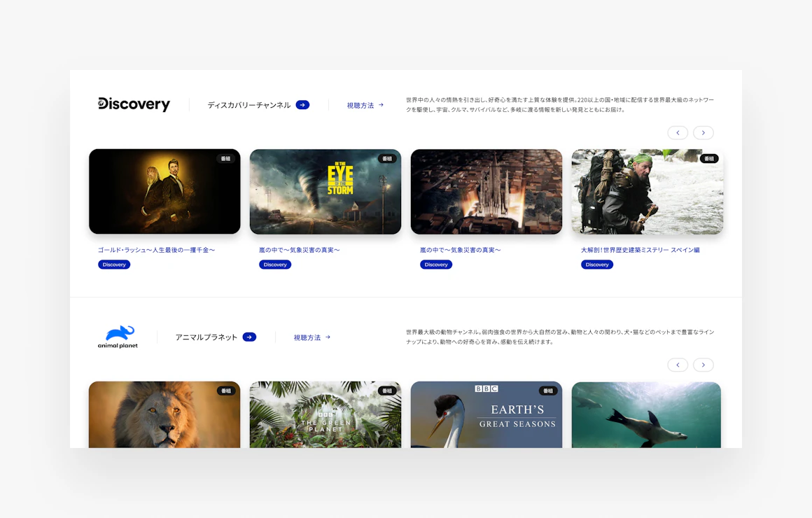The width and height of the screenshot is (812, 518).
Task: Click Discovery tag under 大解剖!世界歴史建築ミステリー
Action: [597, 265]
